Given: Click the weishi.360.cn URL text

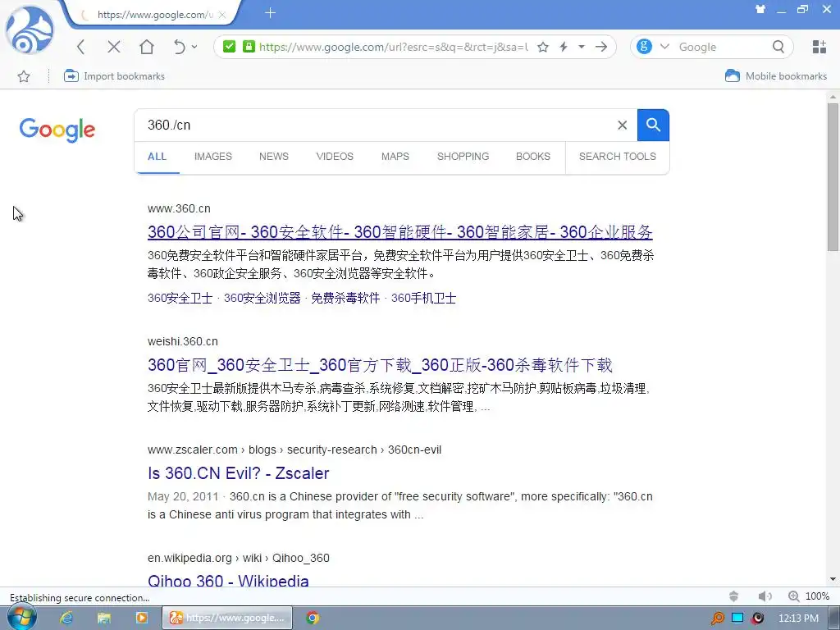Looking at the screenshot, I should tap(183, 341).
